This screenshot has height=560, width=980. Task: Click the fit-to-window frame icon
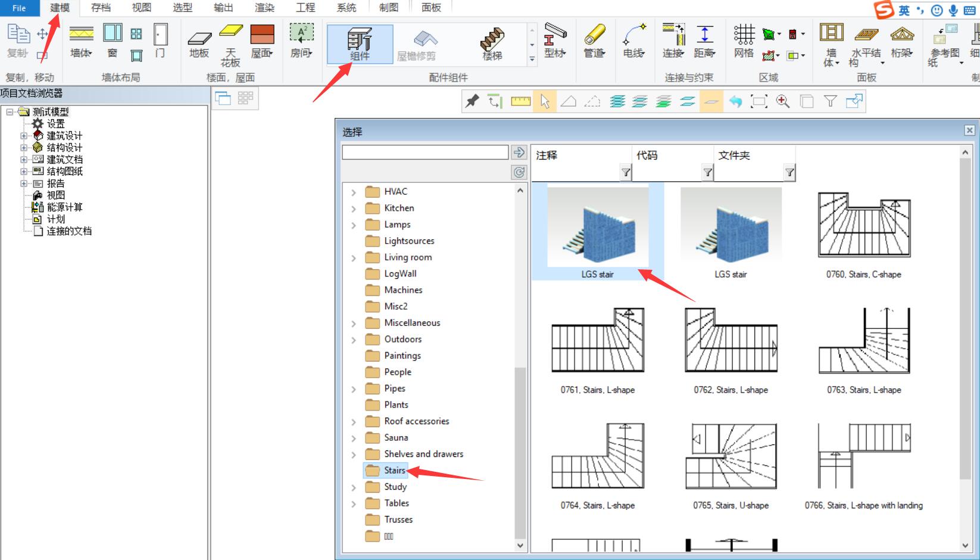[x=759, y=101]
